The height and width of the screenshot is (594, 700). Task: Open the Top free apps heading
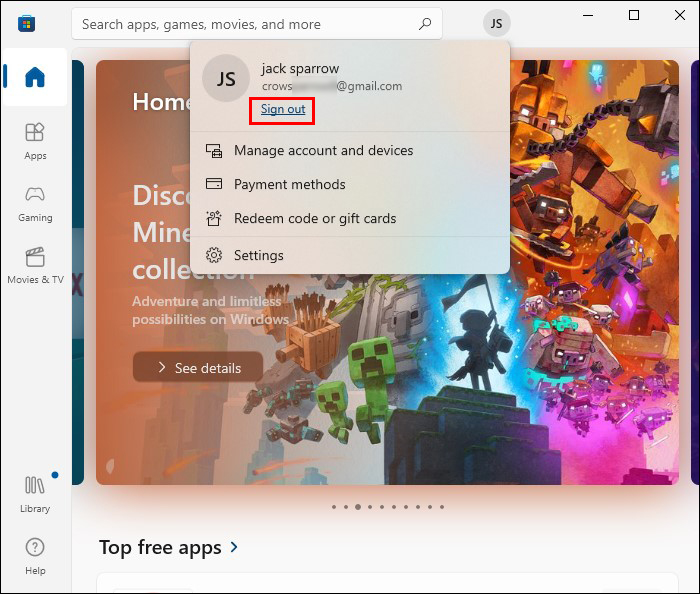pyautogui.click(x=160, y=547)
